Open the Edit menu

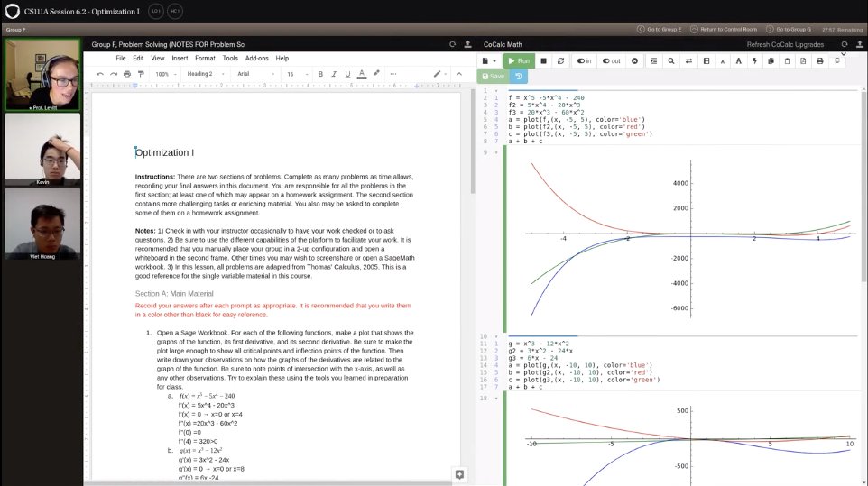point(138,58)
